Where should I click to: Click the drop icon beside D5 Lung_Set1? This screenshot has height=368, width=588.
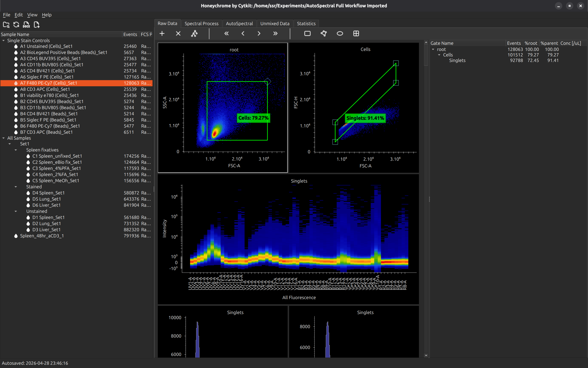(28, 199)
